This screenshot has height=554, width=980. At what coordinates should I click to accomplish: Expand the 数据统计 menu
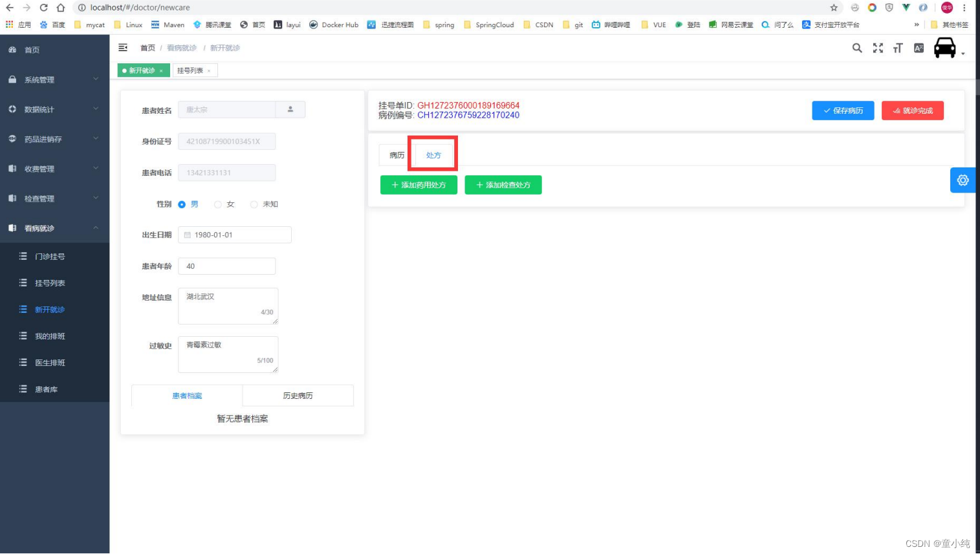pos(54,109)
